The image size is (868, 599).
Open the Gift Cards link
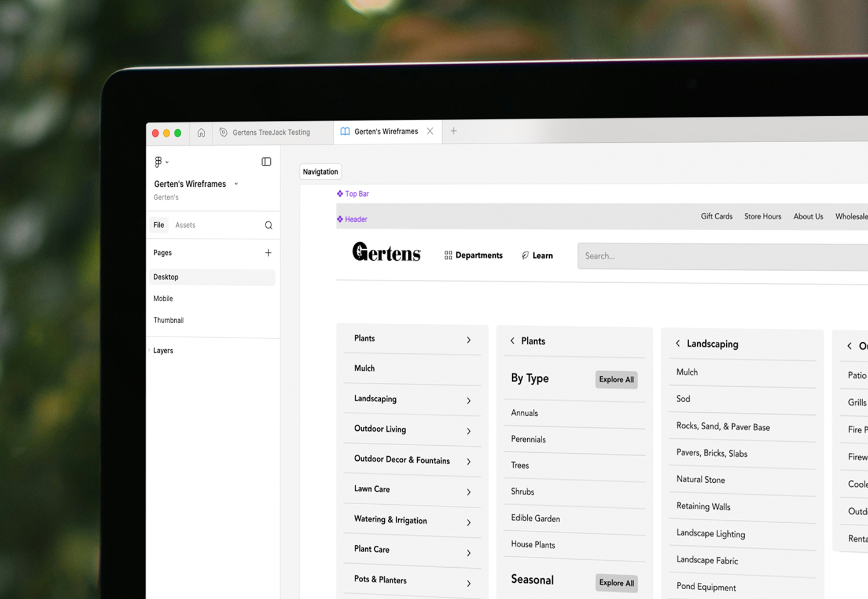(716, 216)
